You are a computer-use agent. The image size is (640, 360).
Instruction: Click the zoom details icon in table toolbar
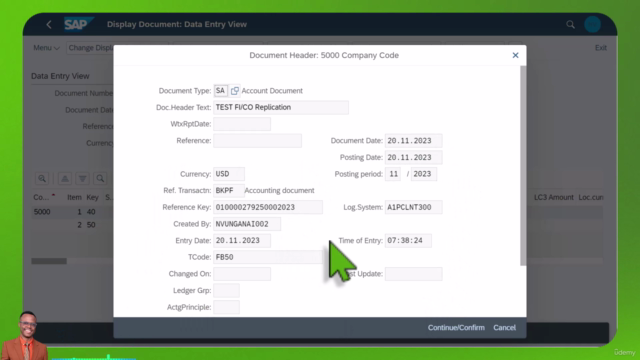pos(42,178)
